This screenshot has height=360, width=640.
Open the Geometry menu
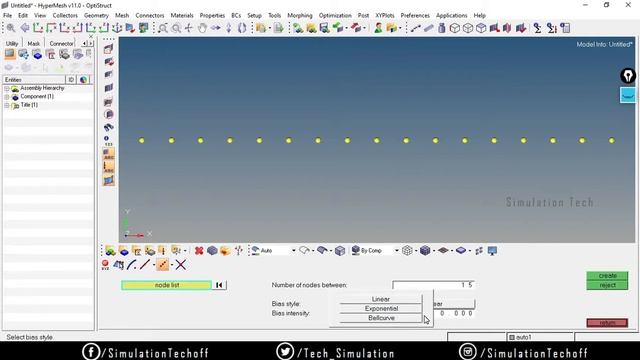tap(96, 16)
